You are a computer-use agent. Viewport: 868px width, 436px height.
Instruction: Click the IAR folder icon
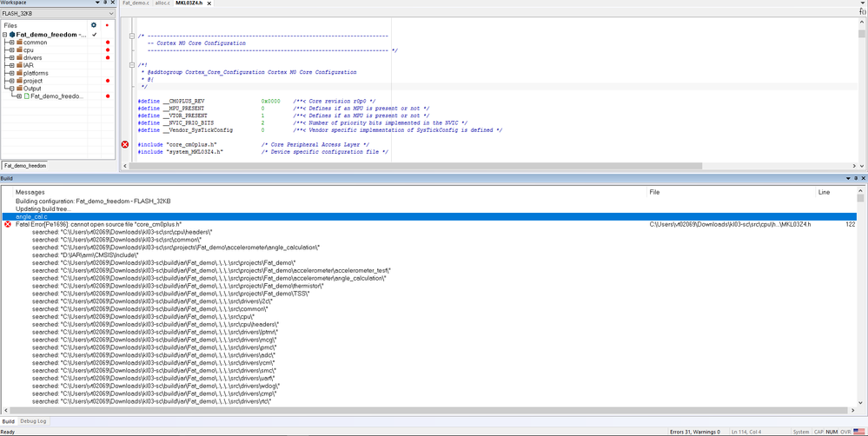tap(19, 65)
